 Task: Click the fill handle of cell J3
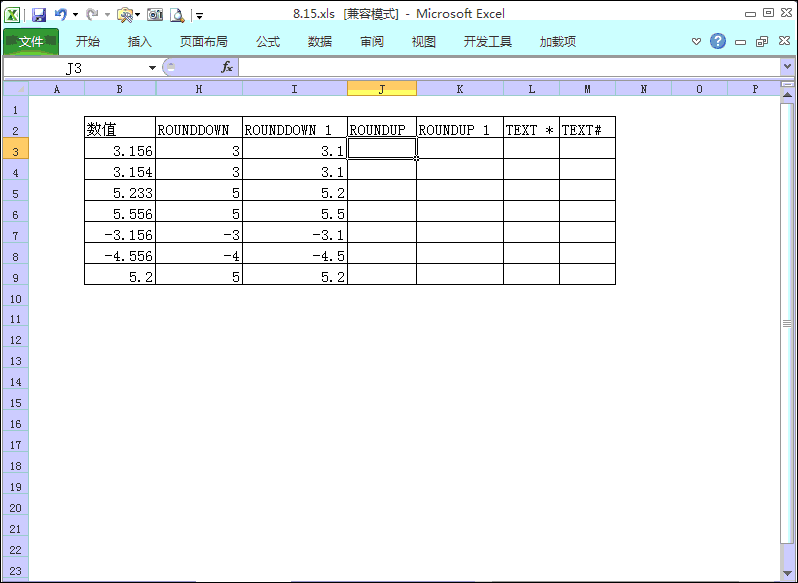tap(416, 159)
